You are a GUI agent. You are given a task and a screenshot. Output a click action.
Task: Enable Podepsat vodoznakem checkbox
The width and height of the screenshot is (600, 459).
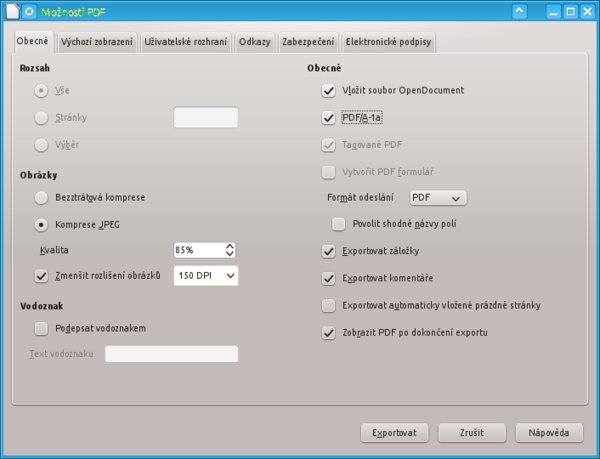tap(41, 329)
